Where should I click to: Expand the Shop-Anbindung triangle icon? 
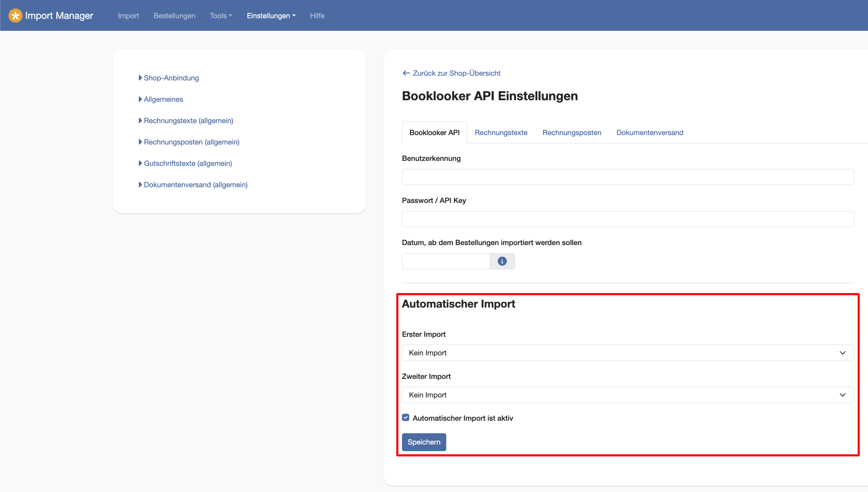(x=140, y=78)
